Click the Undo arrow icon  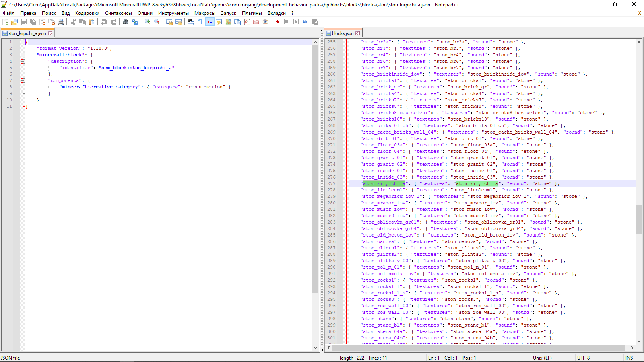(x=104, y=22)
